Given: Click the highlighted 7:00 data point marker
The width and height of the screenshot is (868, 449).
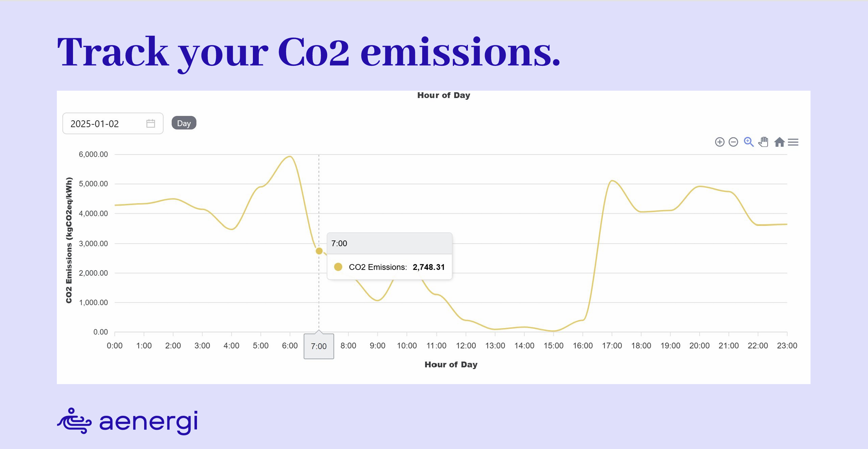Looking at the screenshot, I should click(319, 251).
